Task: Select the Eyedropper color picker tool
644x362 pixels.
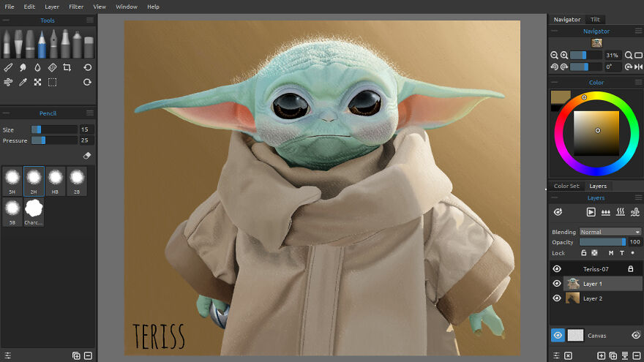Action: point(23,82)
